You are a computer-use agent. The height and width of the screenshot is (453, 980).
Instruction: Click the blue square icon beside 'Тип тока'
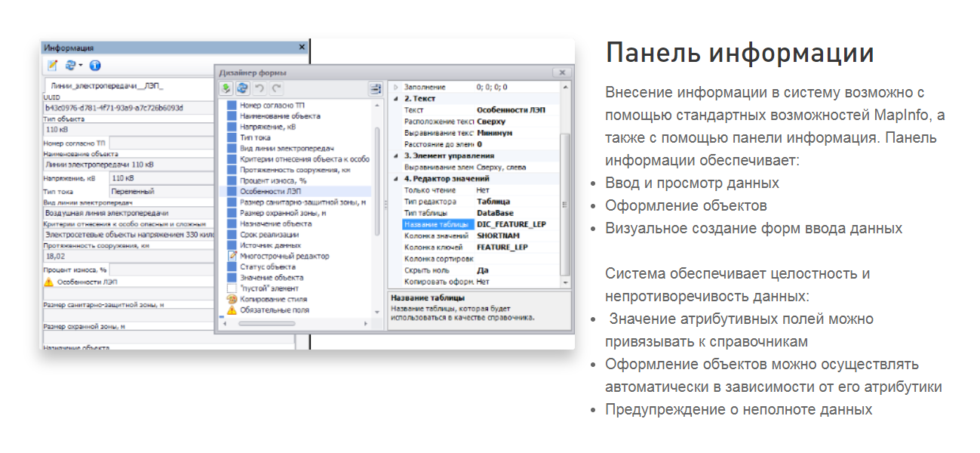232,137
